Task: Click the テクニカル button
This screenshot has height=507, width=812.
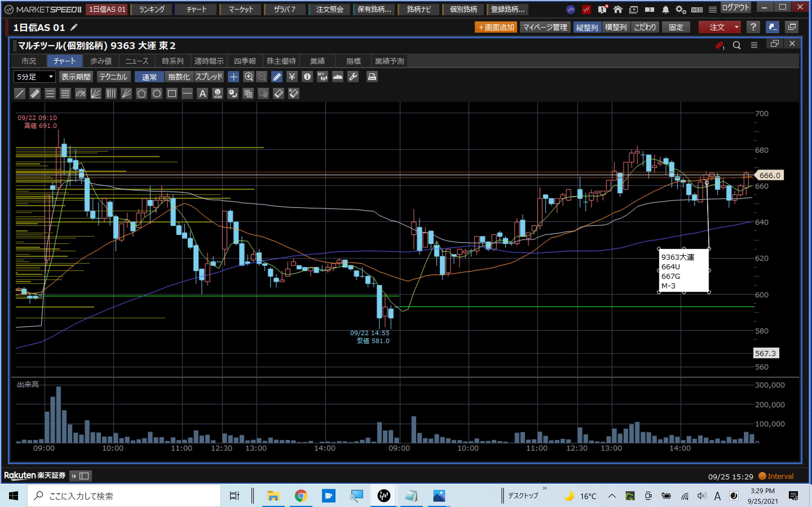Action: coord(113,77)
